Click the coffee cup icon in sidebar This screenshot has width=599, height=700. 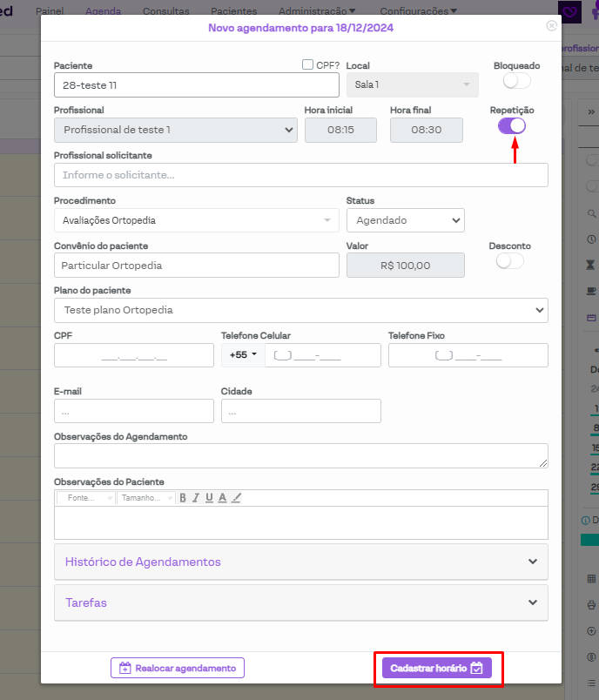click(592, 290)
